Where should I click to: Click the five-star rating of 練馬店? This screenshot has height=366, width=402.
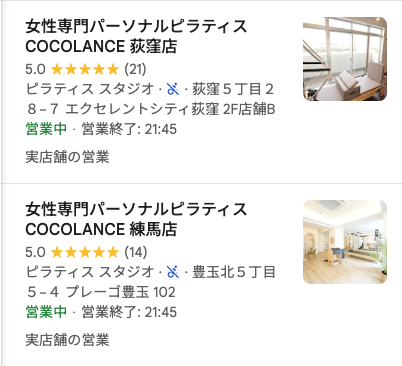pos(85,252)
